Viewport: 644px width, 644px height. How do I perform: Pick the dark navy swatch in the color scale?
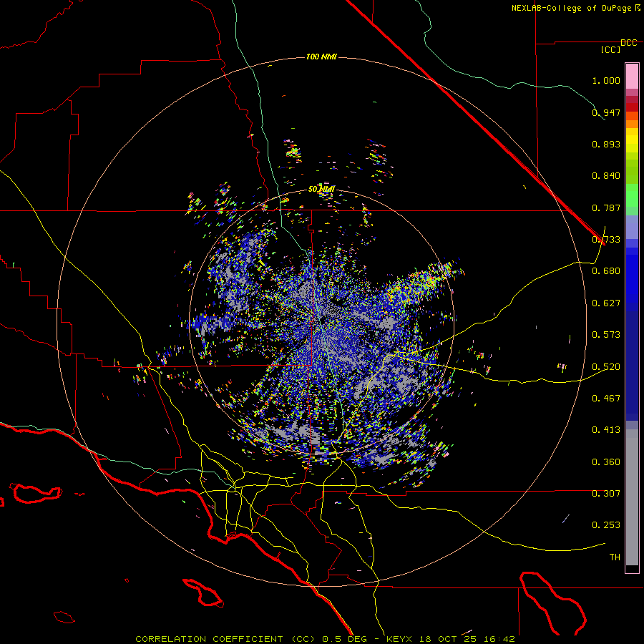click(x=632, y=362)
